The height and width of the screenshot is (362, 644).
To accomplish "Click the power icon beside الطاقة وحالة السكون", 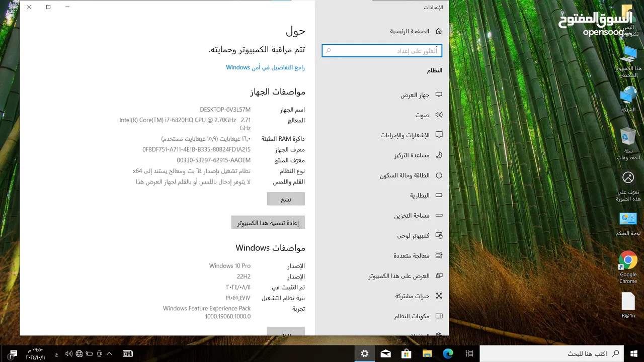I will tap(439, 175).
